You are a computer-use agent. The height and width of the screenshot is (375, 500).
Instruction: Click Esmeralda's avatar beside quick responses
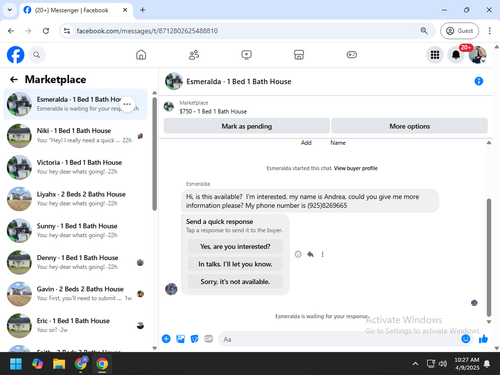point(171,289)
